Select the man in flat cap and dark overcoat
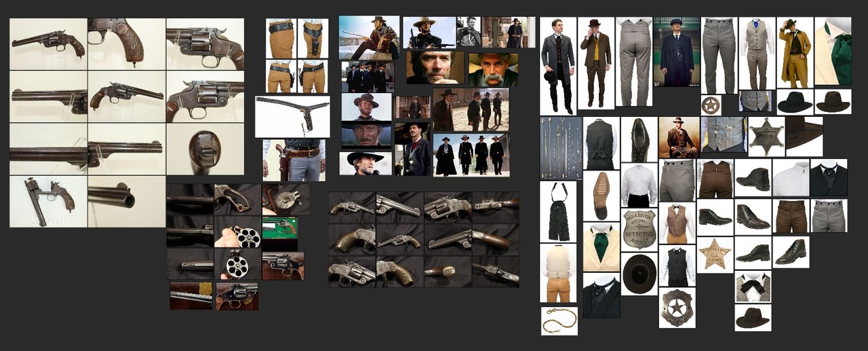This screenshot has width=868, height=351. coord(677,52)
